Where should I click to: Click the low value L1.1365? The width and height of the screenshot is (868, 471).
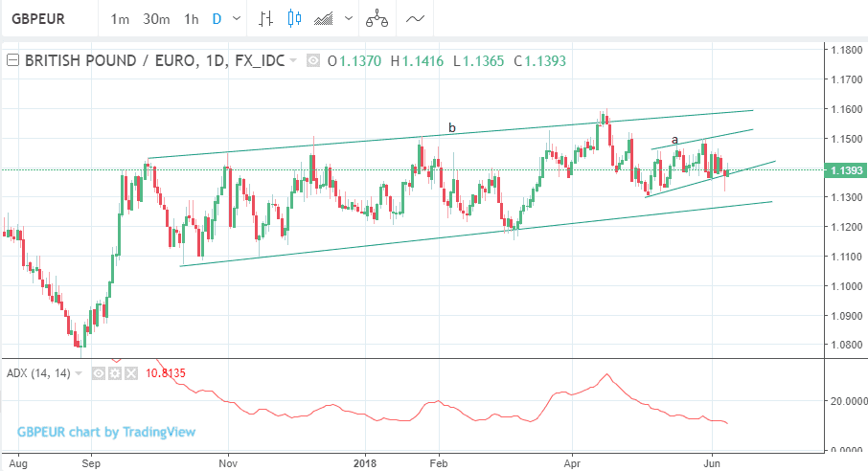tap(478, 61)
